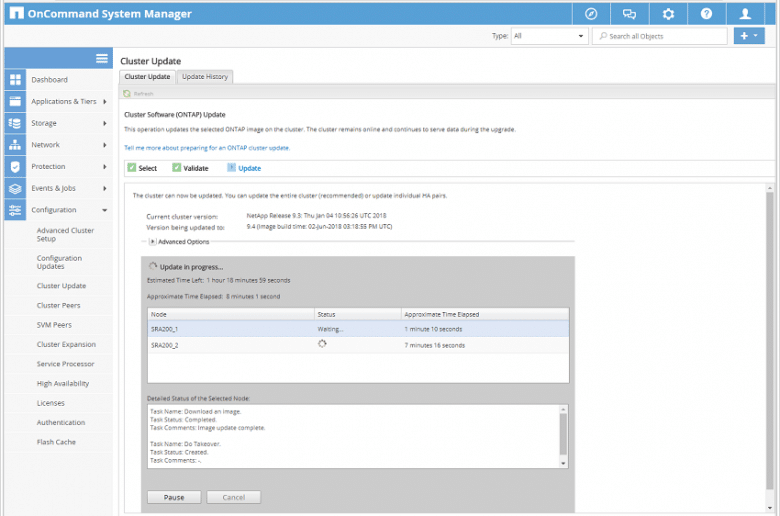Click the main panel scroll down arrow
Image resolution: width=780 pixels, height=516 pixels.
(770, 508)
